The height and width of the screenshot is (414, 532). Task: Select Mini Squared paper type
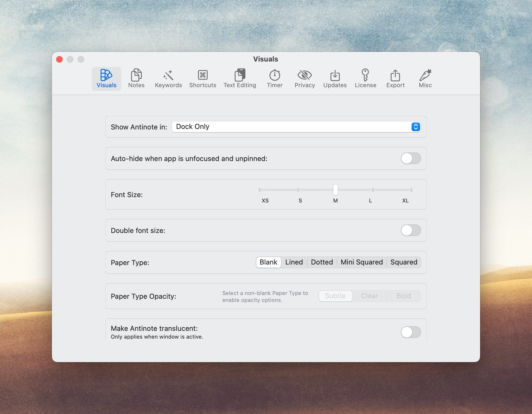pos(362,262)
